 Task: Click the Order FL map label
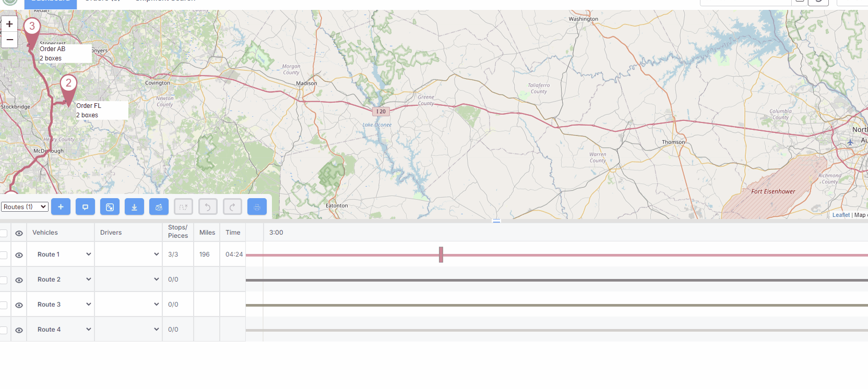coord(102,111)
